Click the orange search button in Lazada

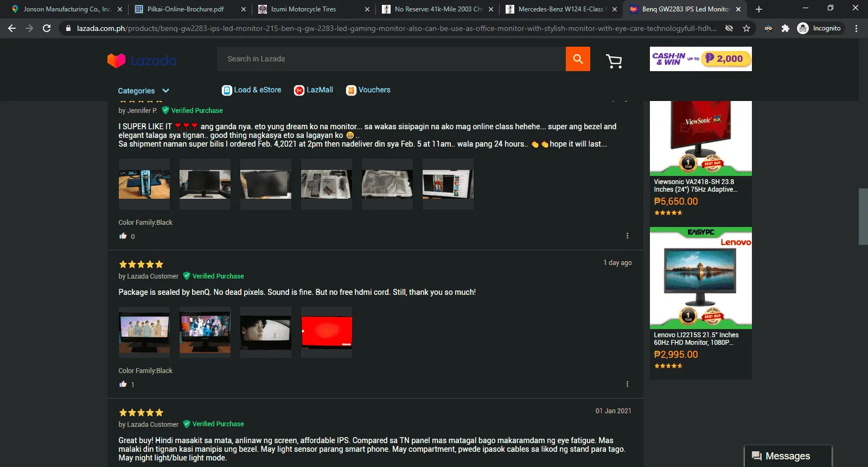(x=578, y=59)
